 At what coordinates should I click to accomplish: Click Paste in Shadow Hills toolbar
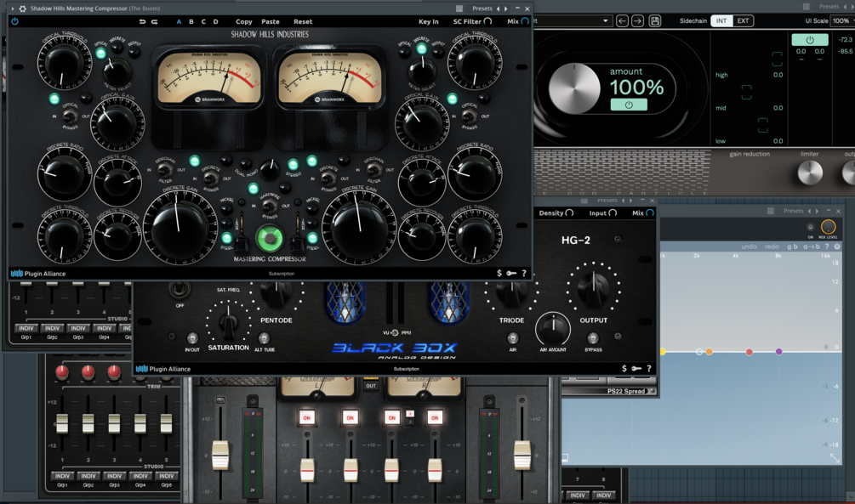(x=271, y=22)
